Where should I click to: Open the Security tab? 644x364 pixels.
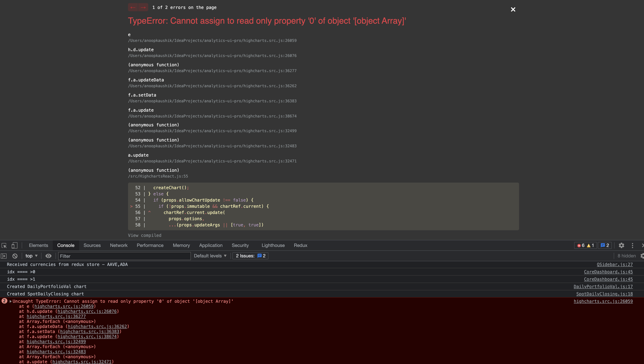pyautogui.click(x=240, y=246)
